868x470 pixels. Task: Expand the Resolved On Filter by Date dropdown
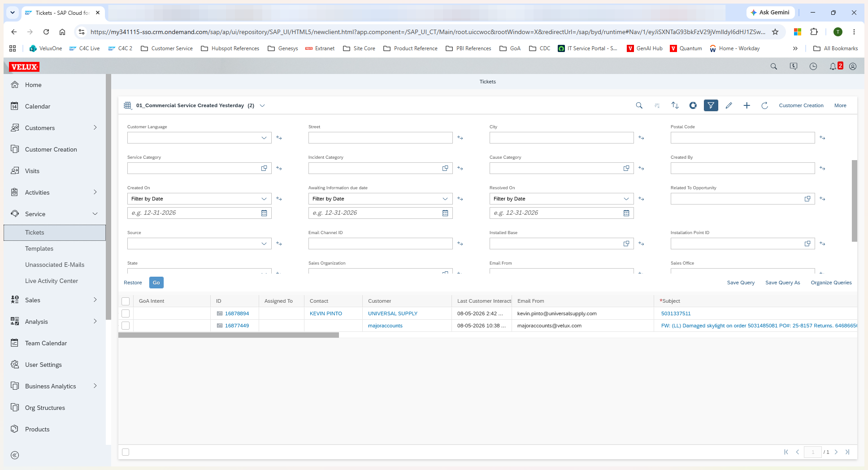click(x=561, y=199)
